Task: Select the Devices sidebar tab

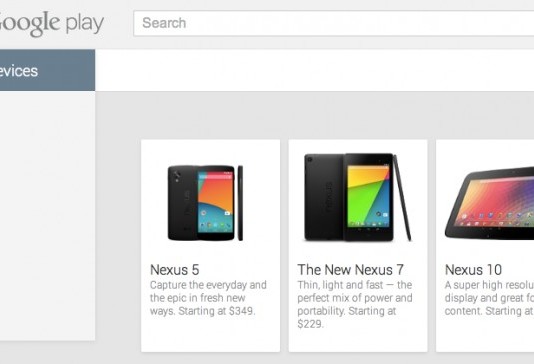Action: tap(47, 70)
